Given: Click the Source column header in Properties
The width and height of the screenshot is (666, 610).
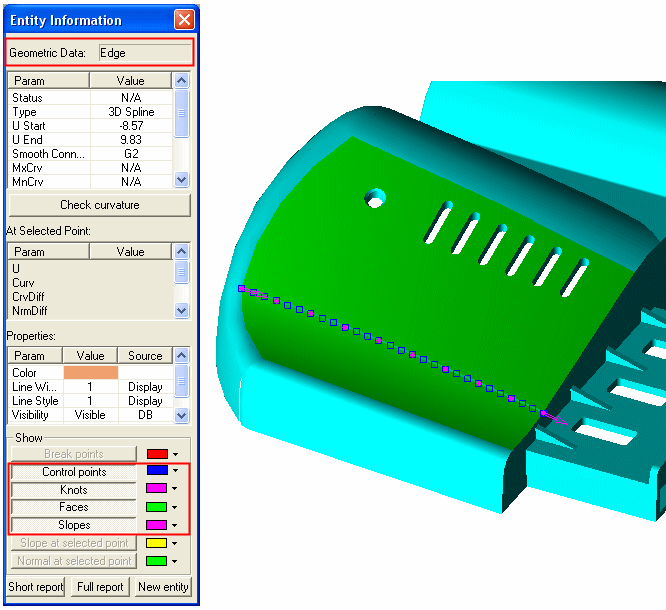Looking at the screenshot, I should pos(145,356).
